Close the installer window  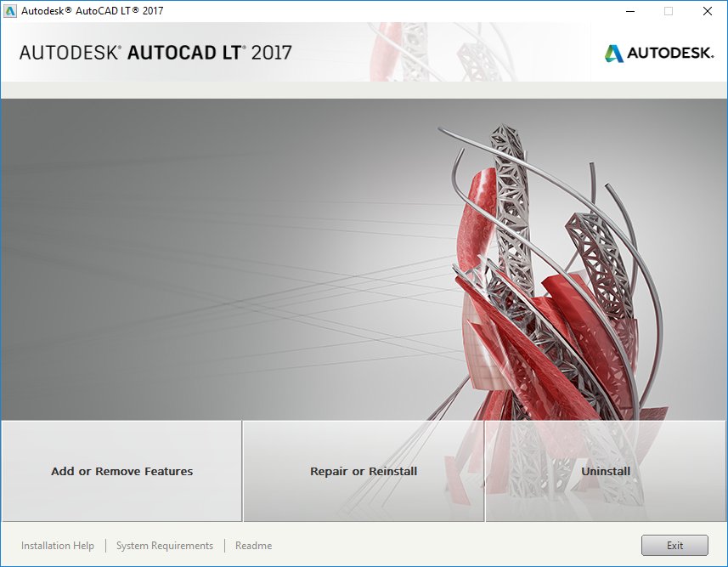707,11
